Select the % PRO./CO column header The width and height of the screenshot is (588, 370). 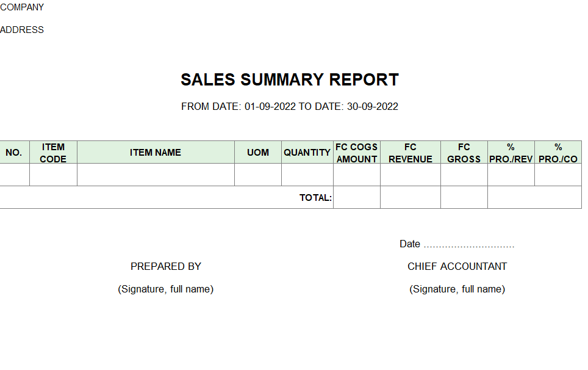point(558,153)
